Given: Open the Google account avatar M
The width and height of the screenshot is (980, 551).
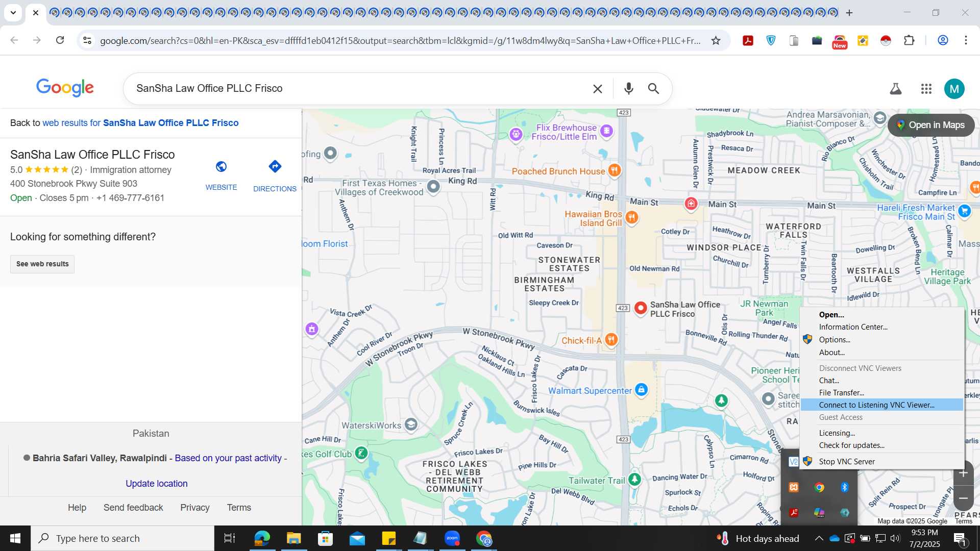Looking at the screenshot, I should (x=954, y=89).
